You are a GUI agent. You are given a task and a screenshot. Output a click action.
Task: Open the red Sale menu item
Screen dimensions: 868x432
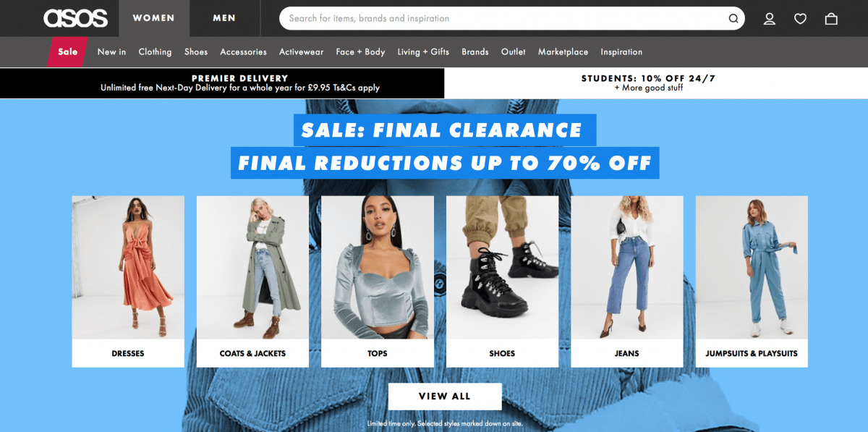[x=68, y=51]
